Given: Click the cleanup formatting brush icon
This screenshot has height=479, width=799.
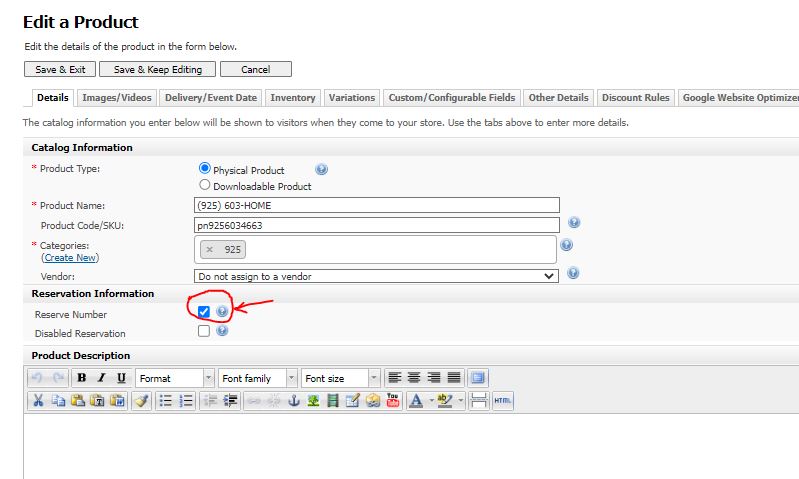Looking at the screenshot, I should 142,401.
